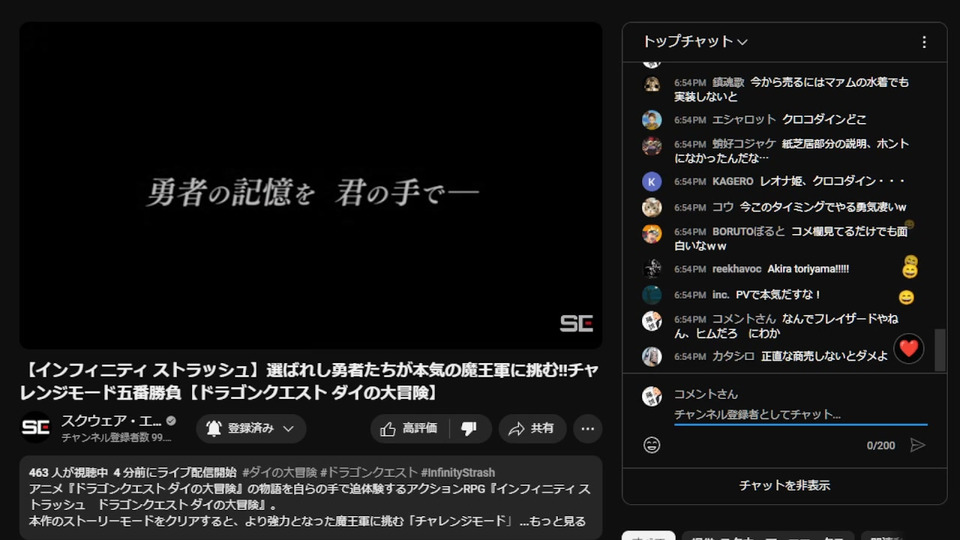Click reekhavoc's chat avatar
The width and height of the screenshot is (960, 540).
point(651,269)
